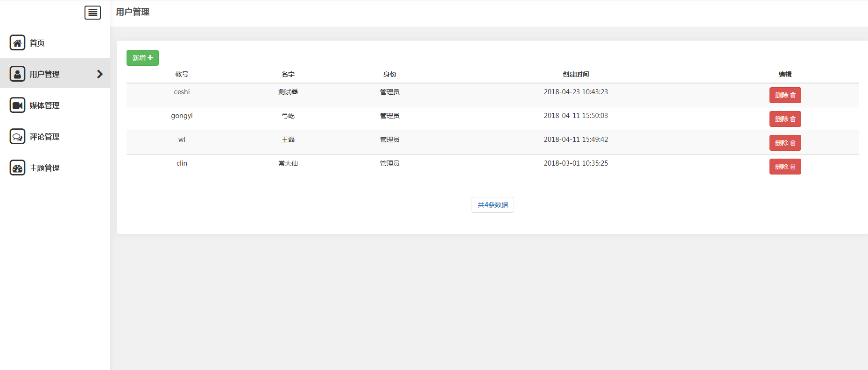
Task: Remove the wl user with 删除
Action: (x=785, y=143)
